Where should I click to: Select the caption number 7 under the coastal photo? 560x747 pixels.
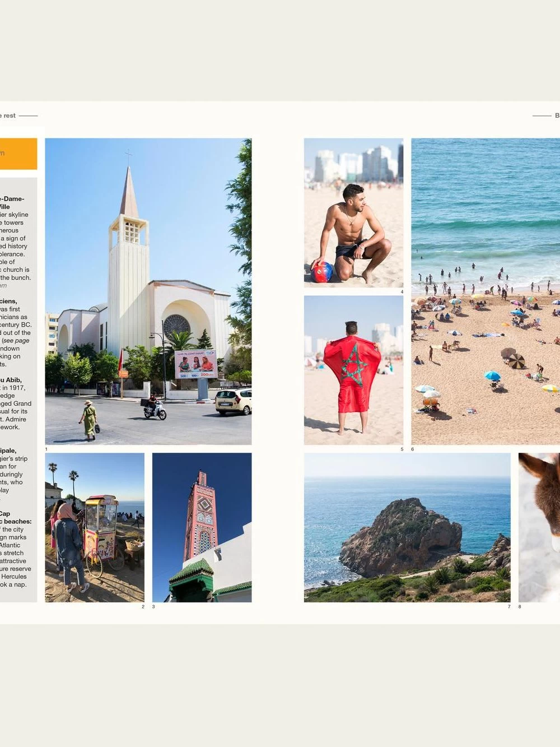coord(508,606)
